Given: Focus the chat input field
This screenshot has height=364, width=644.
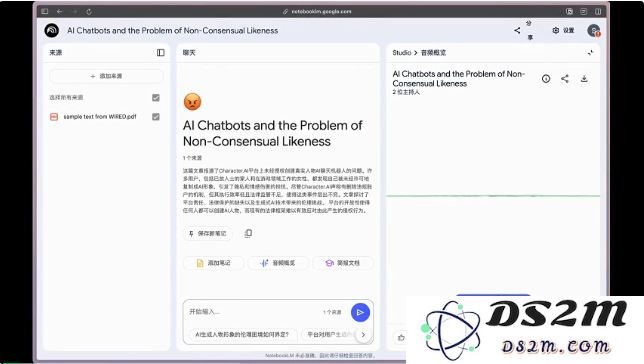Looking at the screenshot, I should coord(255,312).
